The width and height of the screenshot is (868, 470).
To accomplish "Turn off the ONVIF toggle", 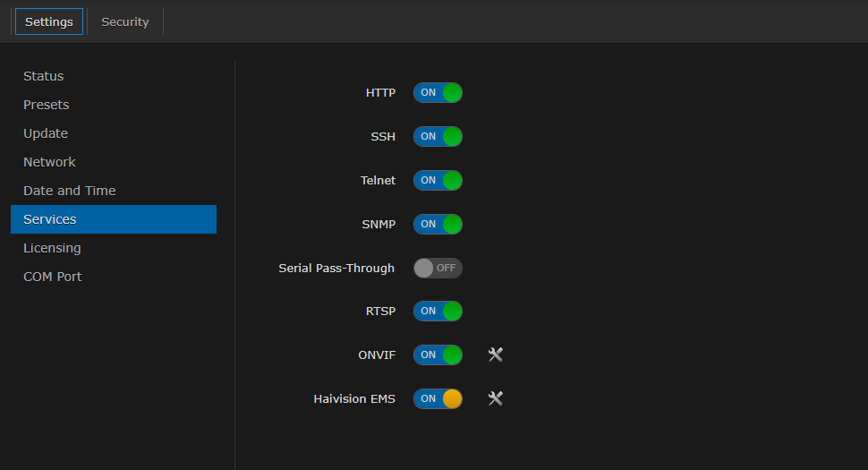I will point(438,355).
